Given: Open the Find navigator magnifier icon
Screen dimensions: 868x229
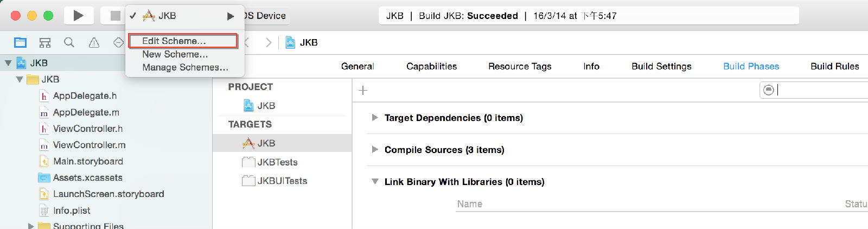Looking at the screenshot, I should click(x=69, y=42).
